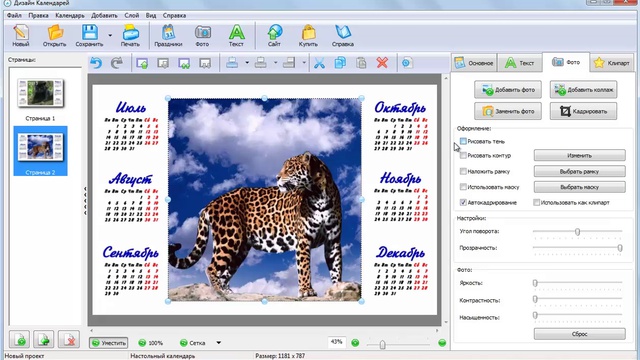The image size is (640, 360).
Task: Open the Календарь menu
Action: coord(70,16)
